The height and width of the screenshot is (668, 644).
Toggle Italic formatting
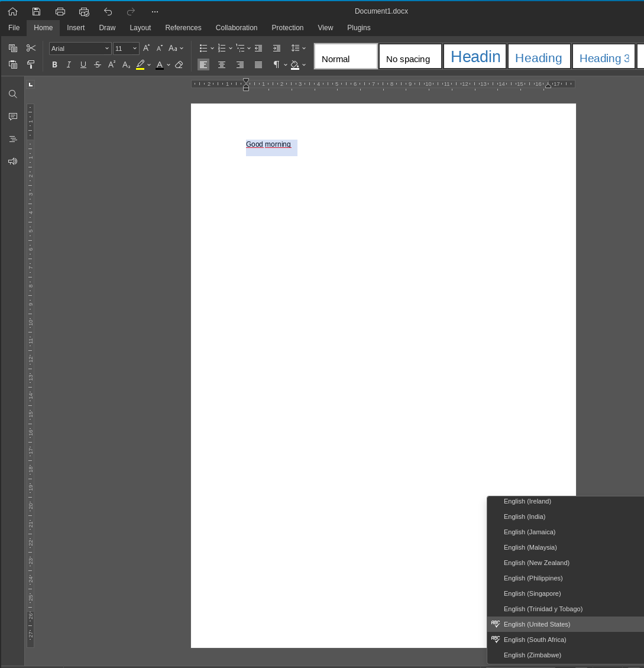69,64
